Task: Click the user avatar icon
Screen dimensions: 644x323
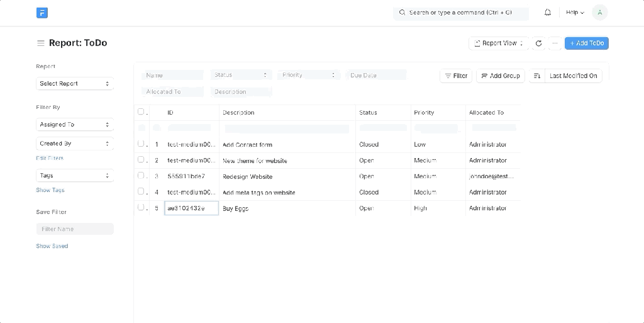Action: pyautogui.click(x=599, y=13)
